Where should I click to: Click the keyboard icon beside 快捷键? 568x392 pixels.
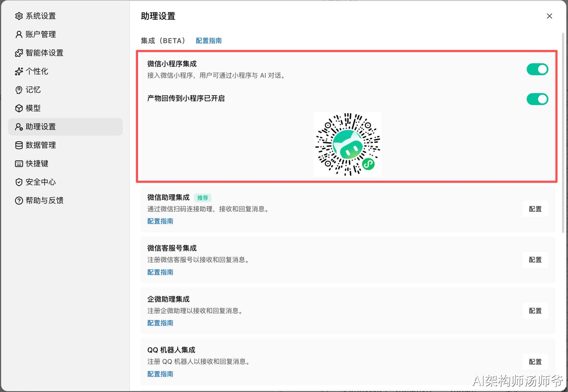click(x=19, y=164)
